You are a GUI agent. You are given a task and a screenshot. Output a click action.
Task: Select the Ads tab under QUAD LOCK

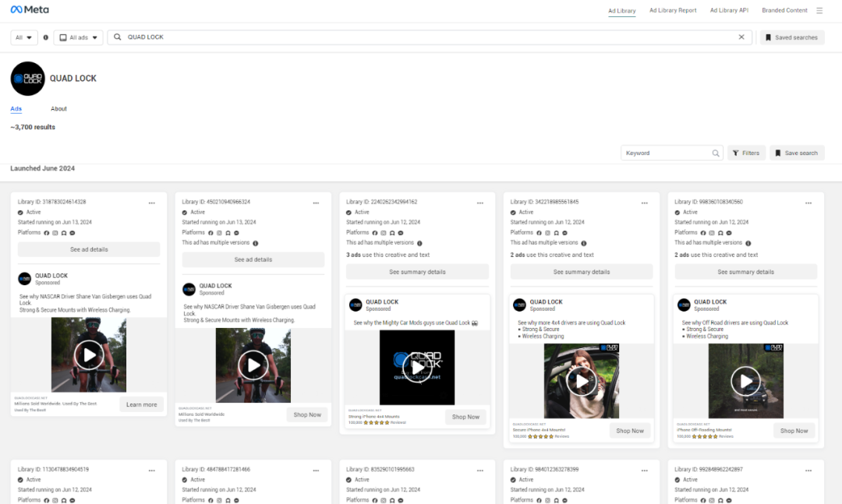point(16,108)
